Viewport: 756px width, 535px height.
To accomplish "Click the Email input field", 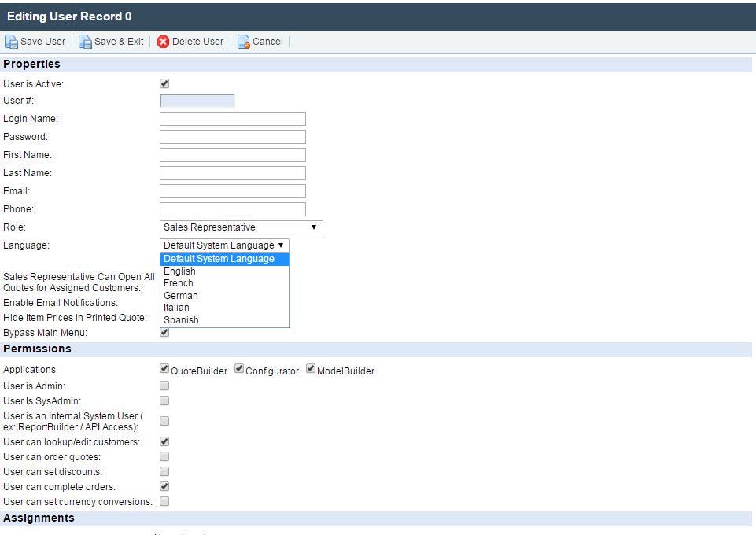I will pyautogui.click(x=232, y=190).
